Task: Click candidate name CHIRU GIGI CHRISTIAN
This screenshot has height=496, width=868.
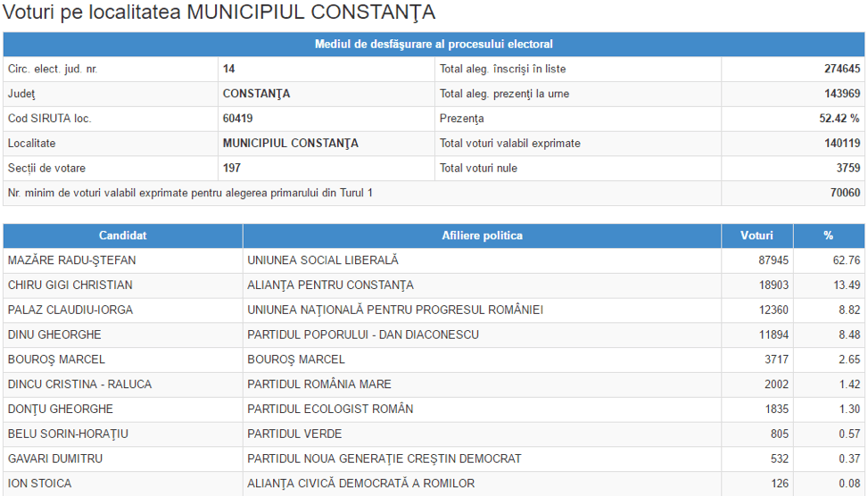Action: [x=70, y=285]
